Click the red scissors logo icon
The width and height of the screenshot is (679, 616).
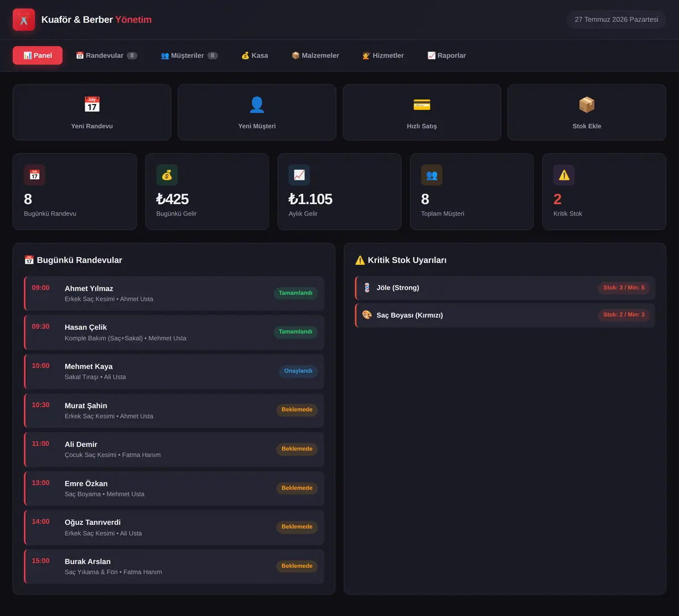pyautogui.click(x=24, y=20)
